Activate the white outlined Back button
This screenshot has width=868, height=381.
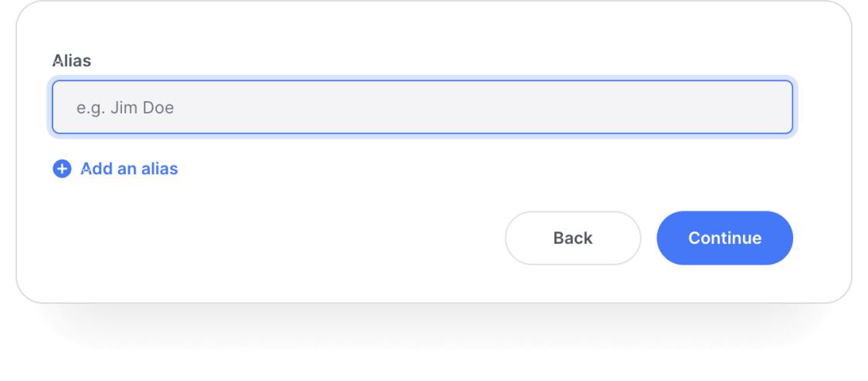point(573,238)
